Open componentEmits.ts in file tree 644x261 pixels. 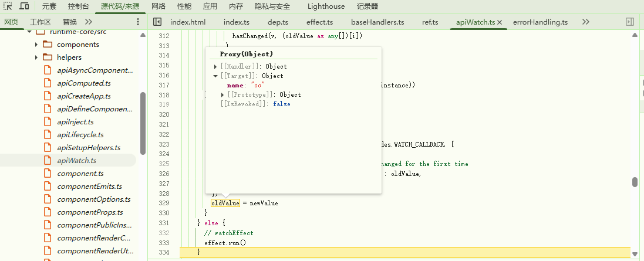pos(90,187)
